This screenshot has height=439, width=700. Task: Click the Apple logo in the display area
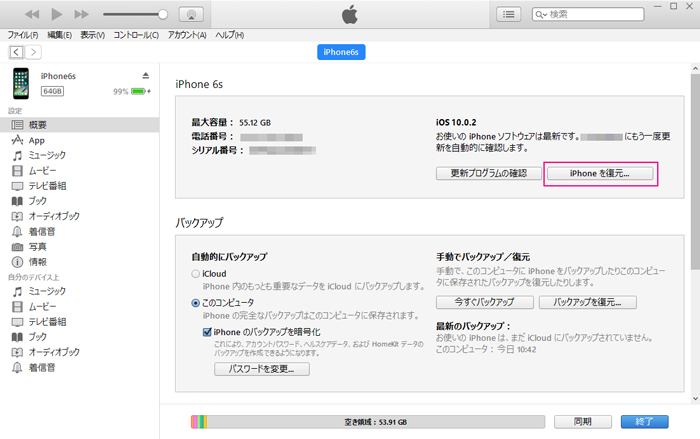coord(350,14)
